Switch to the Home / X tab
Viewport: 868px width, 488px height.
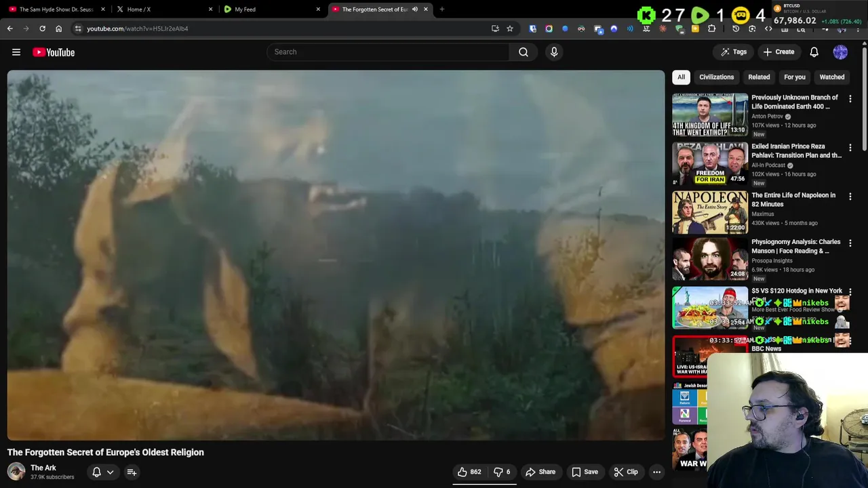[x=163, y=9]
